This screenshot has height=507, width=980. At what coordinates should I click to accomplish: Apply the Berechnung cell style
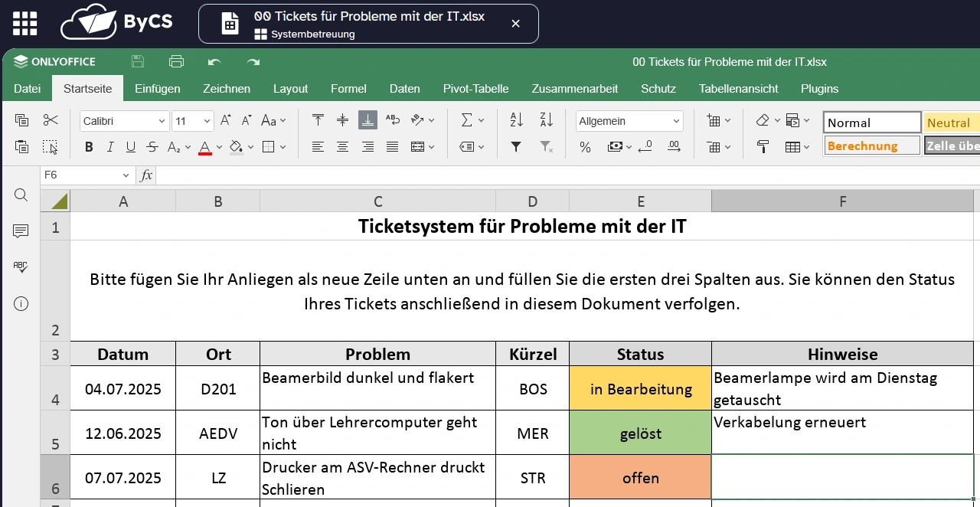[871, 146]
